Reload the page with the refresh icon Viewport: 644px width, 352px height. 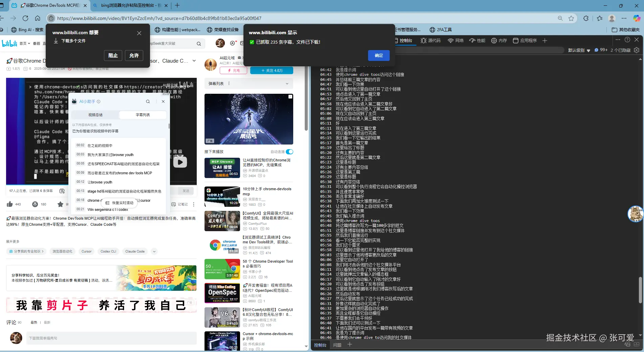pos(25,18)
